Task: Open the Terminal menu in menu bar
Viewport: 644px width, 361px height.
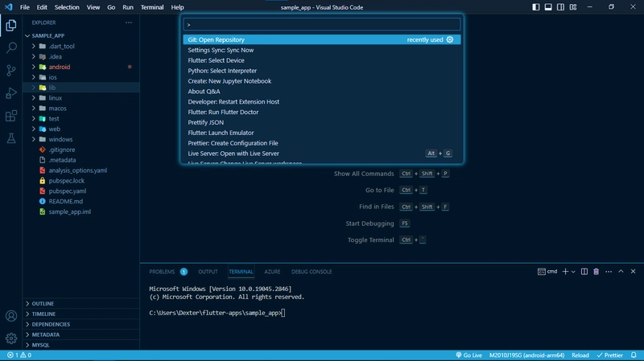Action: tap(151, 6)
